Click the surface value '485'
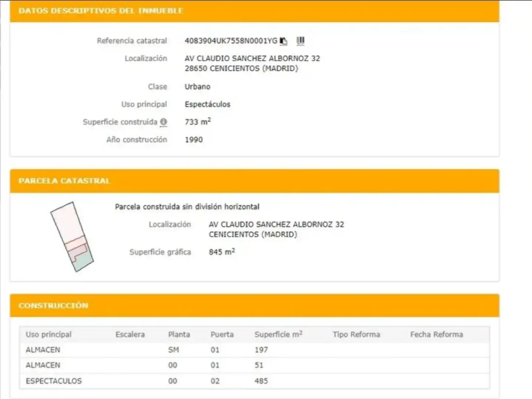Screen dimensions: 532x399 click(x=261, y=381)
